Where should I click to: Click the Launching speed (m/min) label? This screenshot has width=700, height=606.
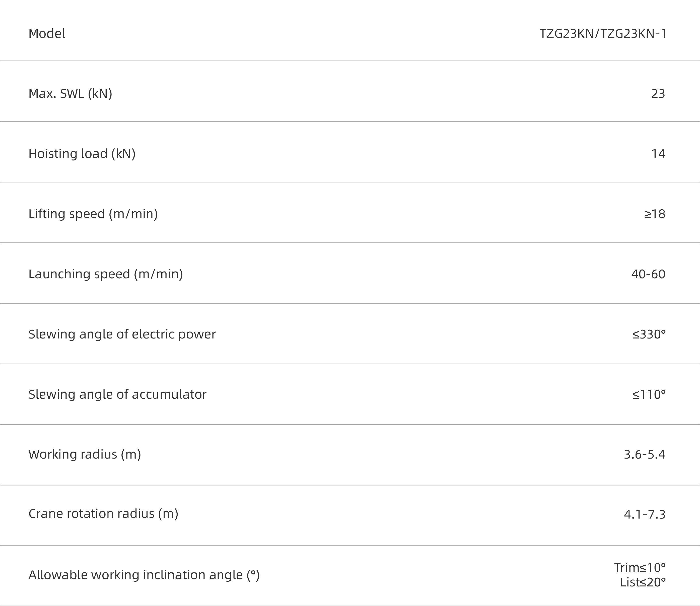tap(106, 274)
